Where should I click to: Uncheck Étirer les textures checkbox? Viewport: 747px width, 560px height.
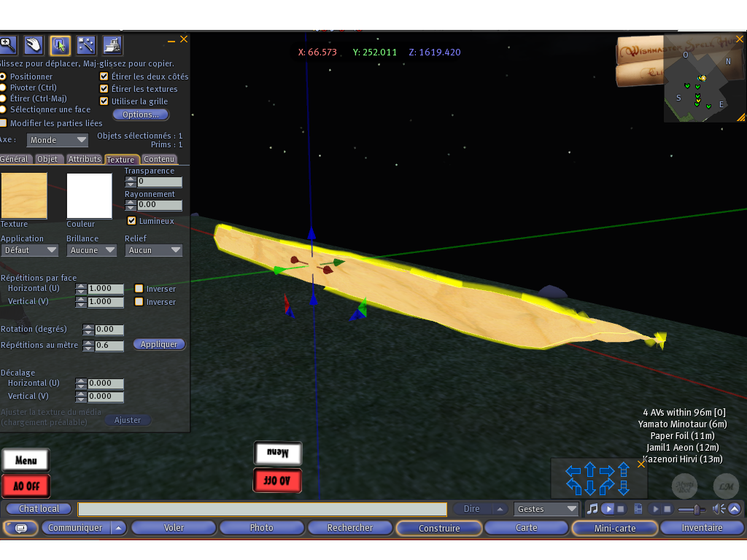coord(104,89)
